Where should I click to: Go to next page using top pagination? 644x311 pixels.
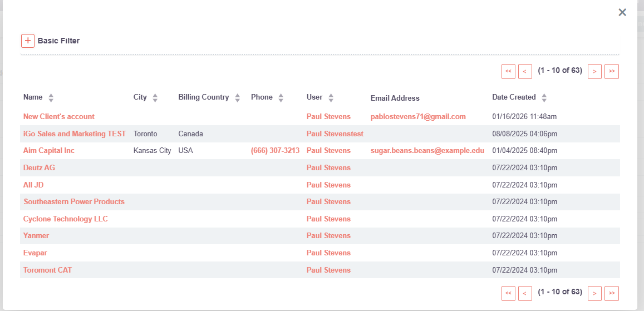tap(594, 71)
